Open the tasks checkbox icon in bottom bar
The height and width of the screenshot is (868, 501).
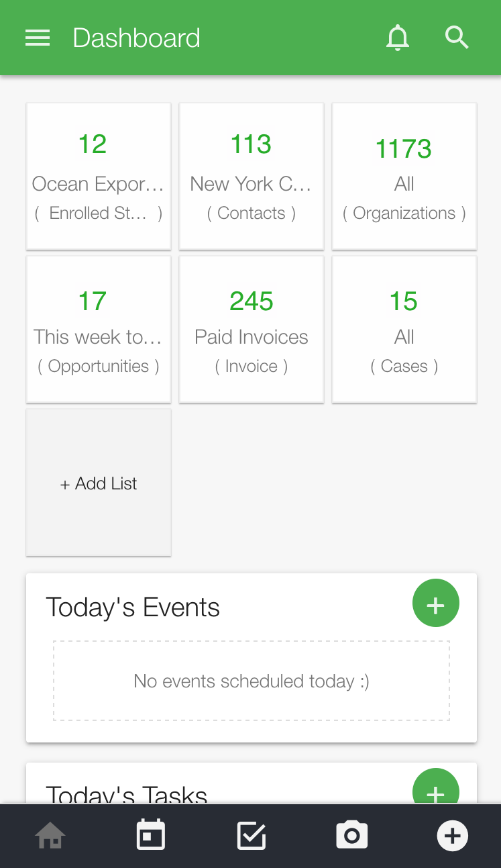pos(252,836)
